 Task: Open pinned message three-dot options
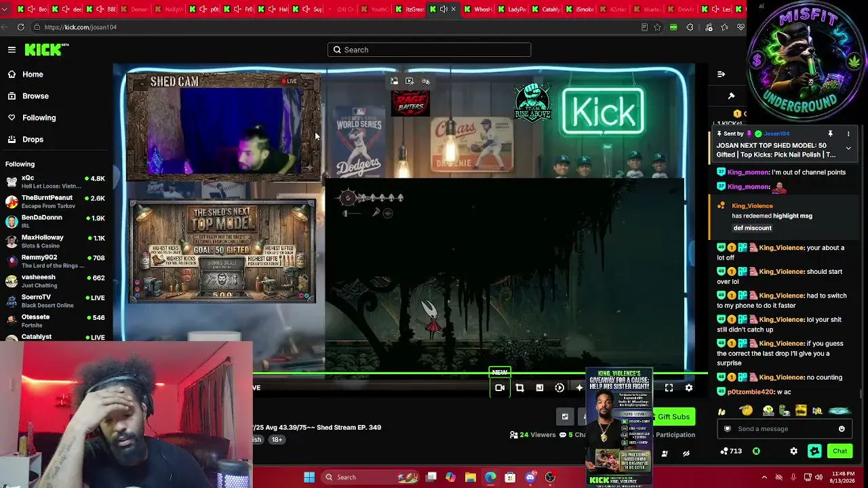(848, 134)
